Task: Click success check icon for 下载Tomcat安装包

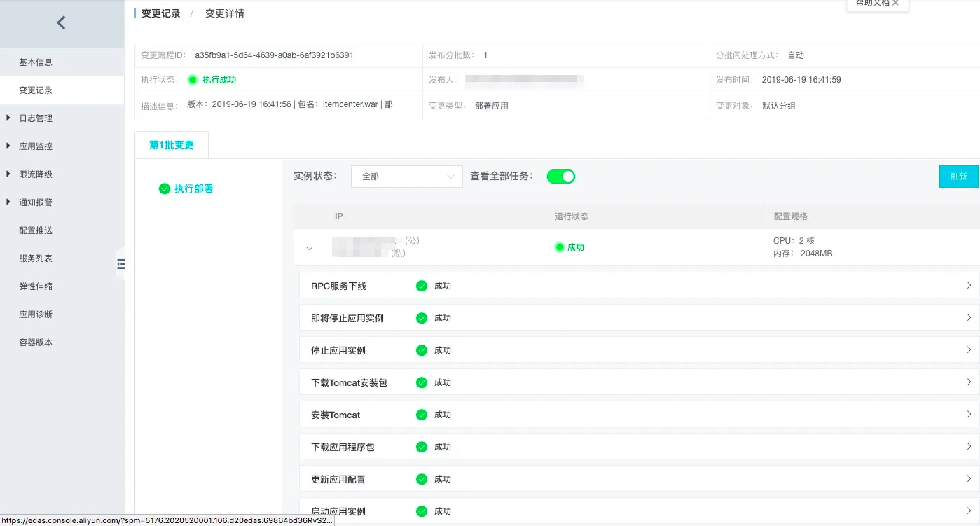Action: [x=422, y=382]
